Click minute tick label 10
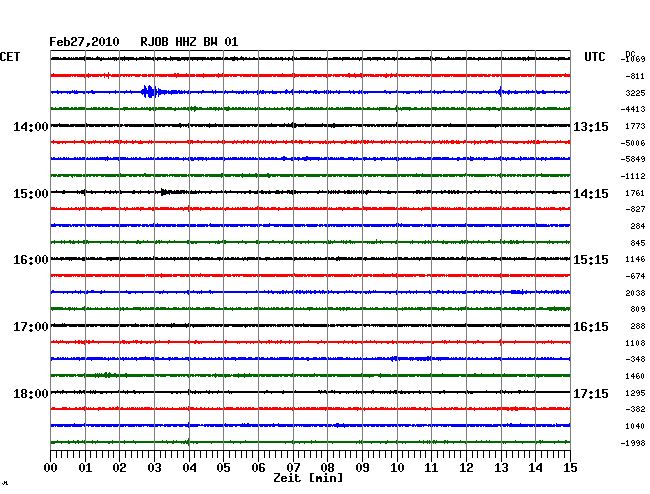650x494 pixels. 397,468
